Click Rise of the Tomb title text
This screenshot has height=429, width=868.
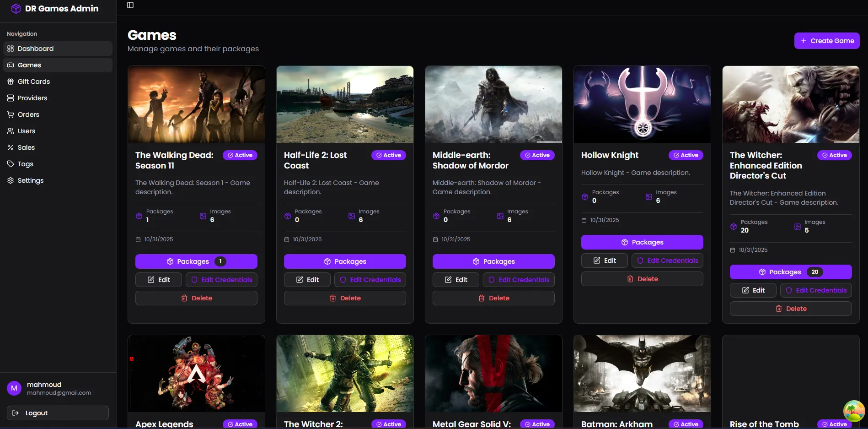[764, 424]
